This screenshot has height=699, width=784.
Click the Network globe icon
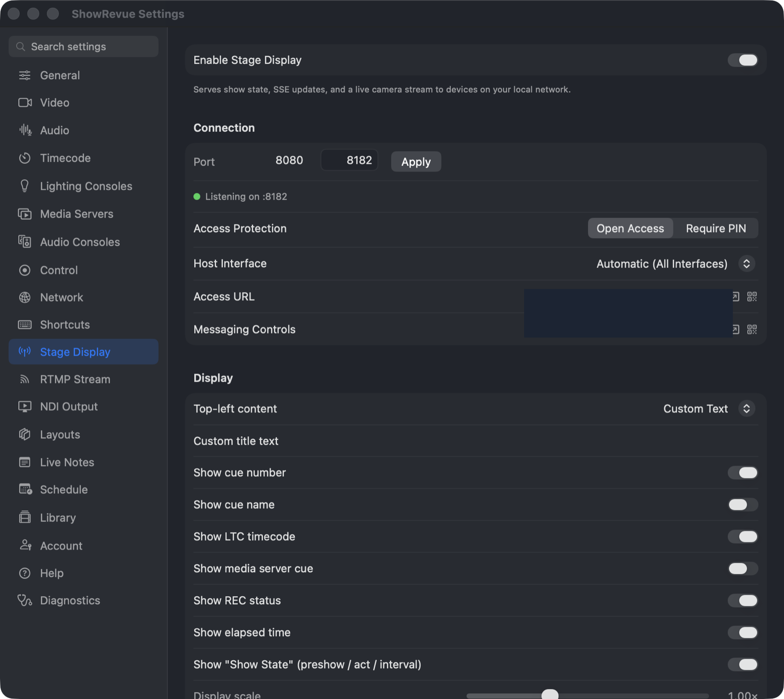[25, 298]
